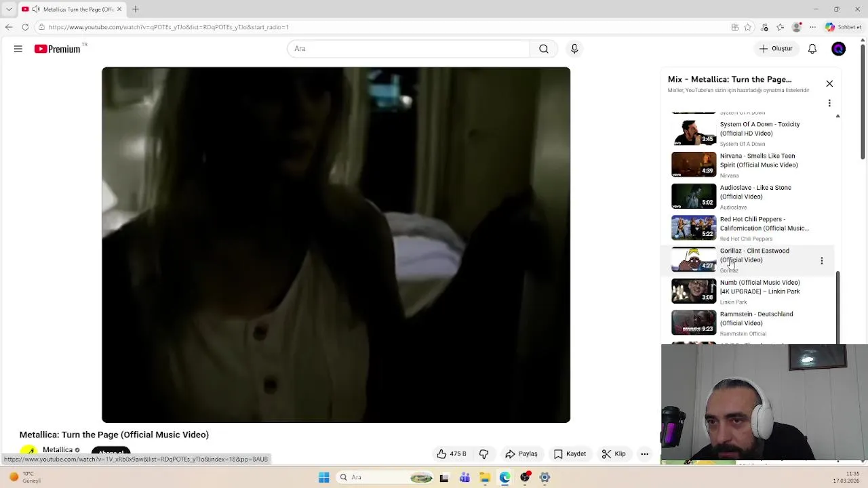Open a new browser tab
Image resolution: width=868 pixels, height=488 pixels.
[x=136, y=9]
